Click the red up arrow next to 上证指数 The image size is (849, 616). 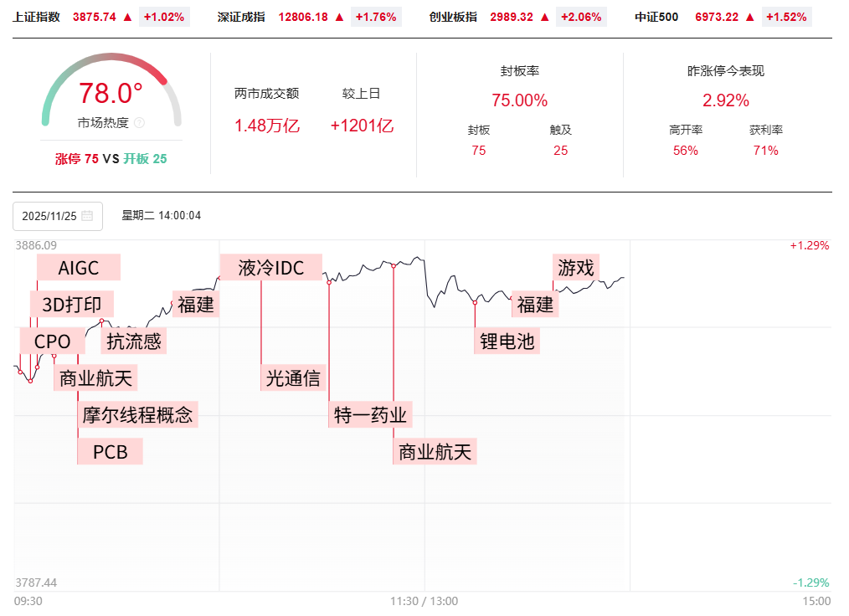click(x=127, y=17)
